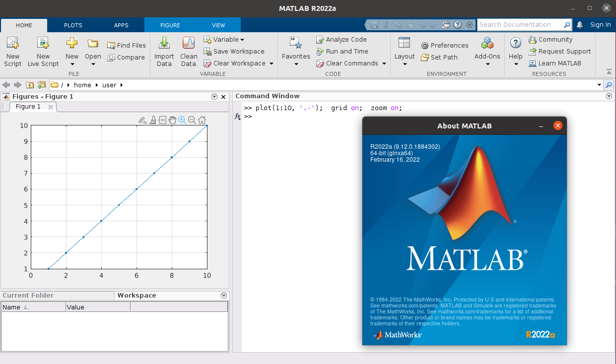Click Clear Commands button
The height and width of the screenshot is (364, 616).
[347, 63]
